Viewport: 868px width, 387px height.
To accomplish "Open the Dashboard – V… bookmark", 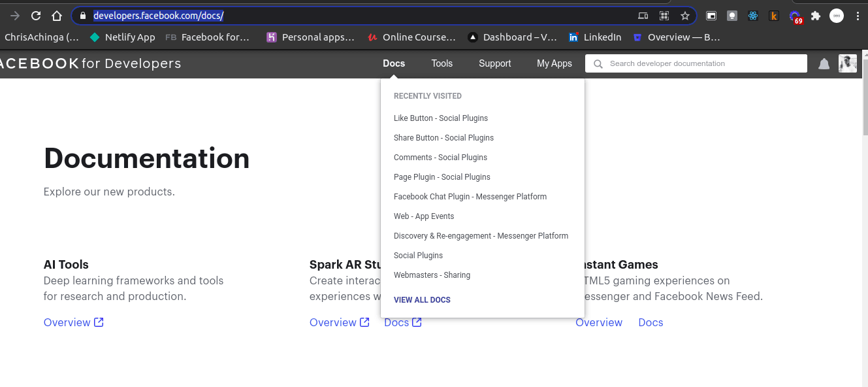I will (x=513, y=37).
